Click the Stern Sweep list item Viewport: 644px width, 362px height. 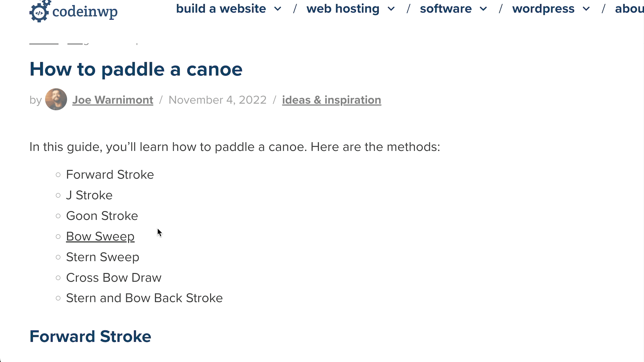[103, 257]
